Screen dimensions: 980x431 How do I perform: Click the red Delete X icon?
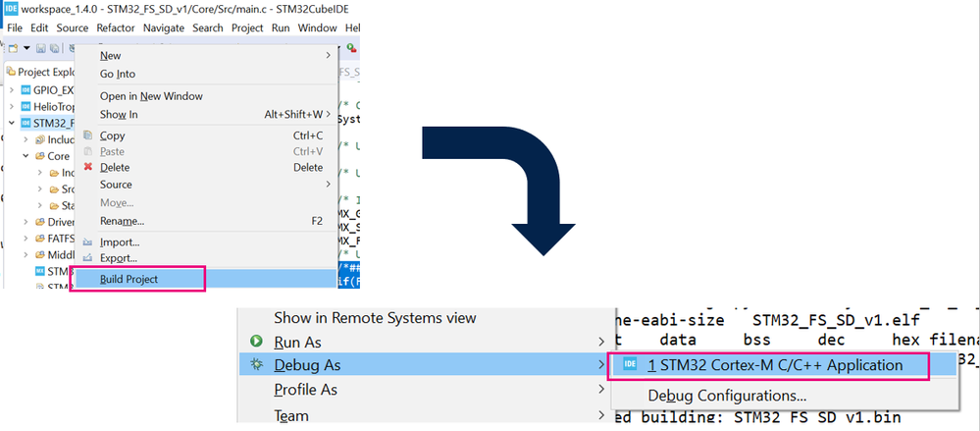tap(87, 168)
